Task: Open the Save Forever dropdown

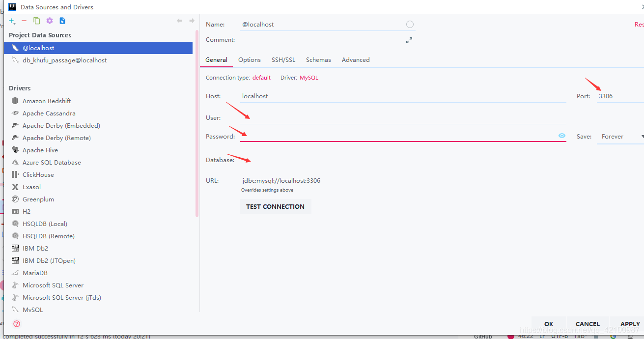Action: [x=621, y=137]
